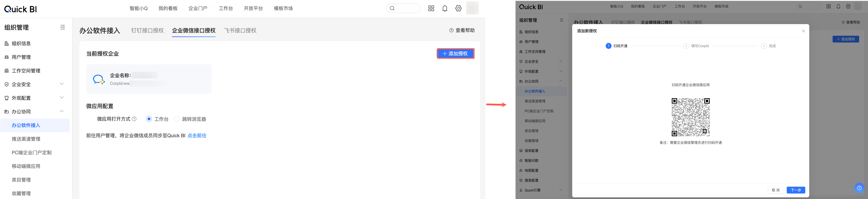Switch to the 飞书接口授权 tab in the undimmed page
868x199 pixels.
coord(240,31)
